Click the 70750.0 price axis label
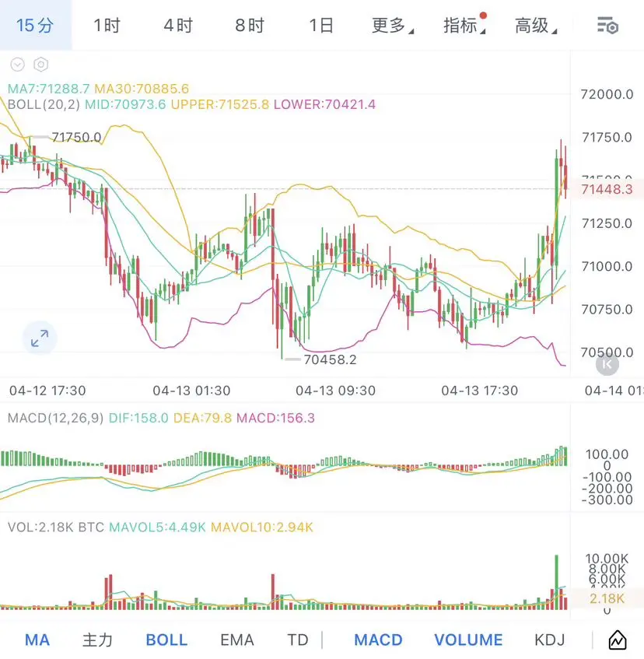The image size is (644, 659). (607, 310)
